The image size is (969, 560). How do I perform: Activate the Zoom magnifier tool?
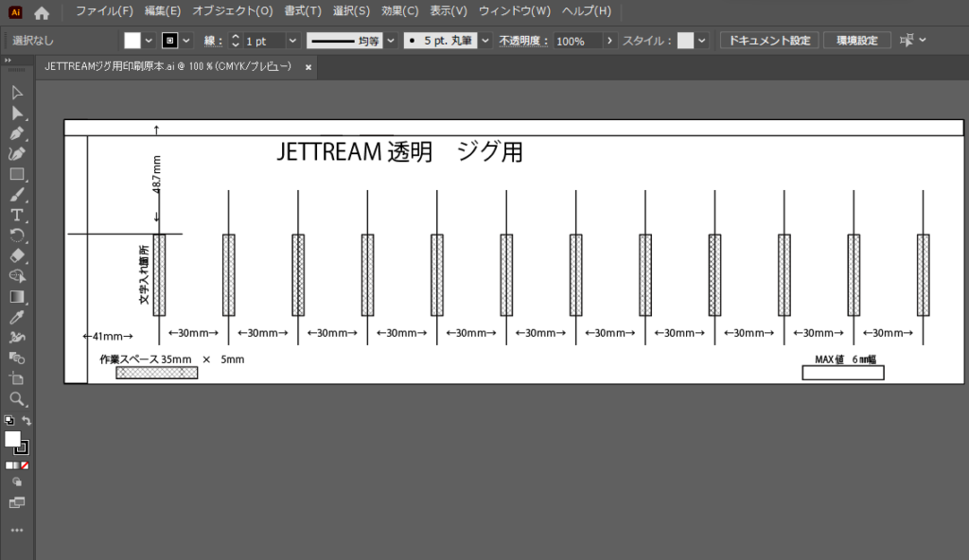pos(17,398)
